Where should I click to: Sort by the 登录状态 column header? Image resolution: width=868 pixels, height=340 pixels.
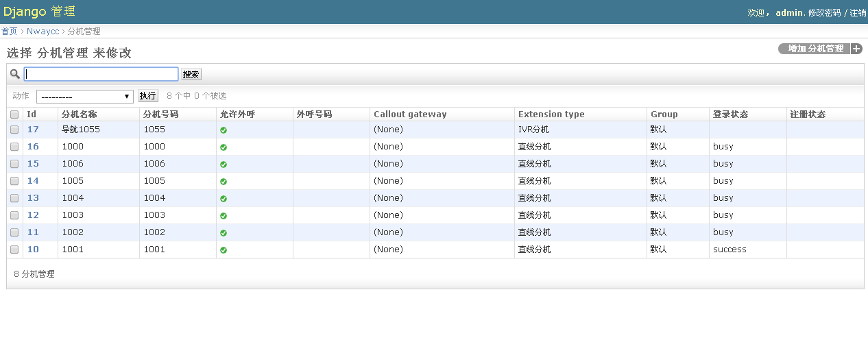pos(730,114)
